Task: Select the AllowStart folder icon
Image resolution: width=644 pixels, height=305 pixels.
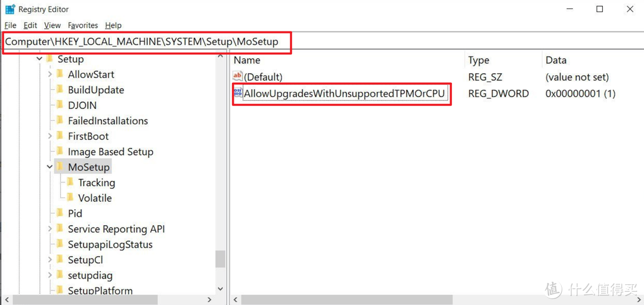Action: coord(60,74)
